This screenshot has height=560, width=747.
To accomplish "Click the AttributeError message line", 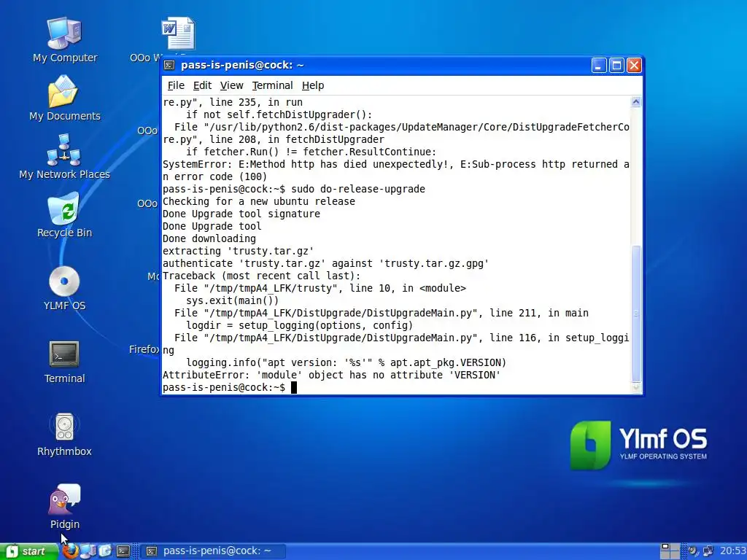I will (332, 375).
